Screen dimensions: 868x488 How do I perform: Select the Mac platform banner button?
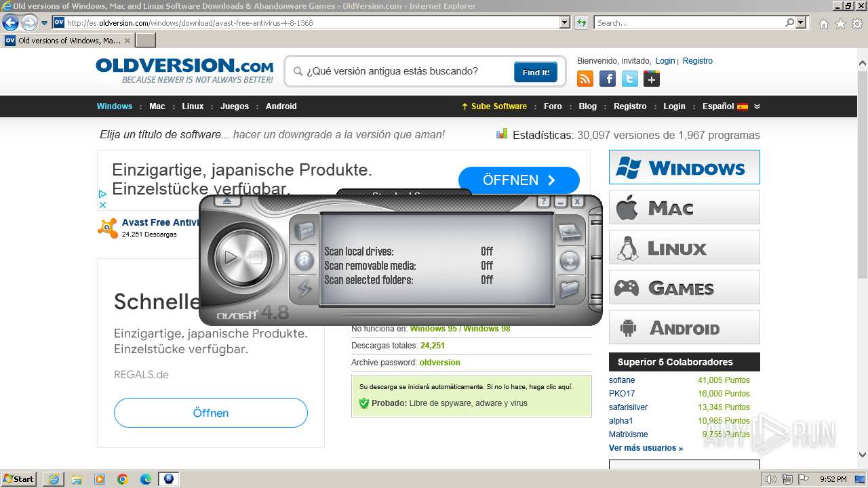[x=684, y=207]
